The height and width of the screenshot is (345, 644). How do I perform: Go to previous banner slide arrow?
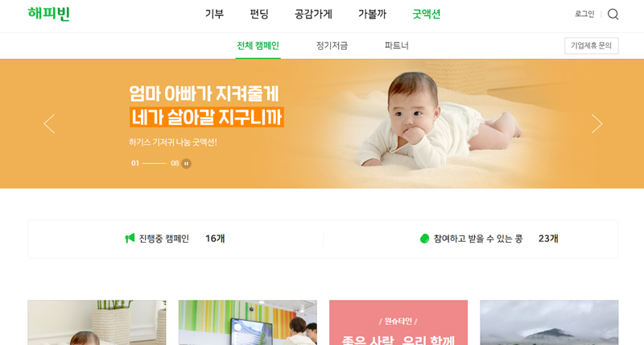coord(49,123)
